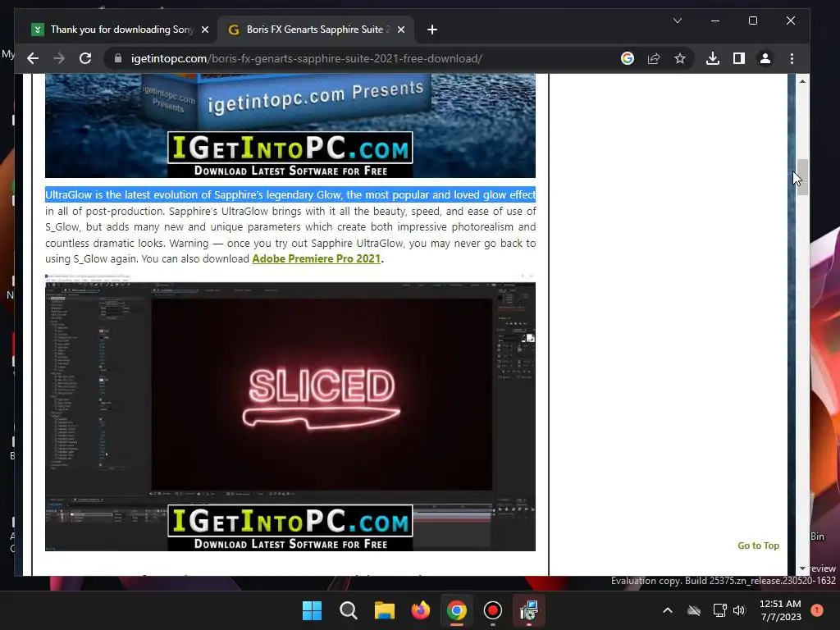Viewport: 840px width, 630px height.
Task: Open the installer app icon in taskbar
Action: [529, 610]
